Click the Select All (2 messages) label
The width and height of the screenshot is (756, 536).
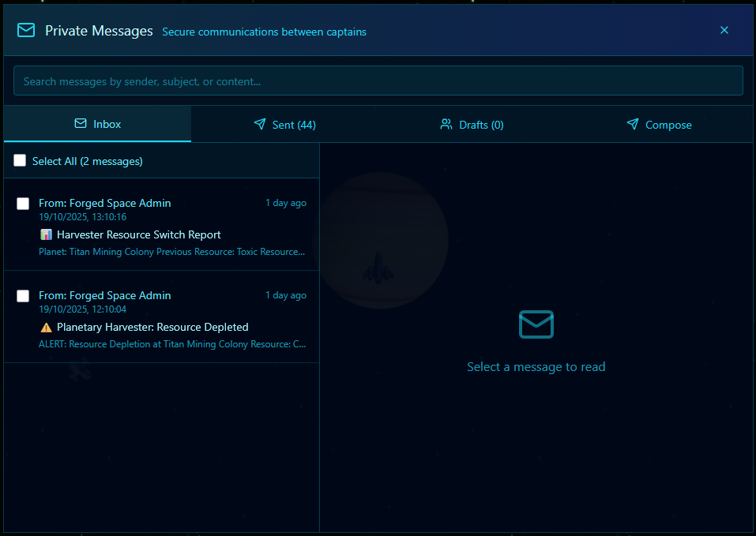pyautogui.click(x=87, y=161)
